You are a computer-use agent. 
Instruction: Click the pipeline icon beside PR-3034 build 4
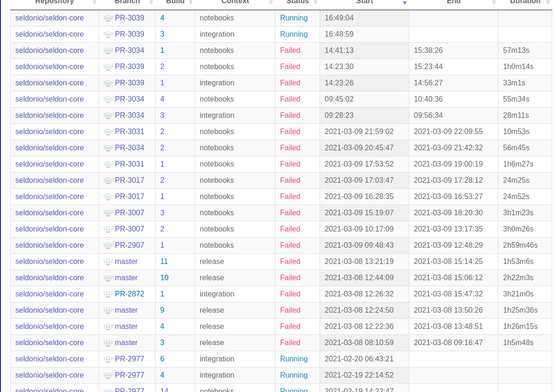tap(108, 99)
